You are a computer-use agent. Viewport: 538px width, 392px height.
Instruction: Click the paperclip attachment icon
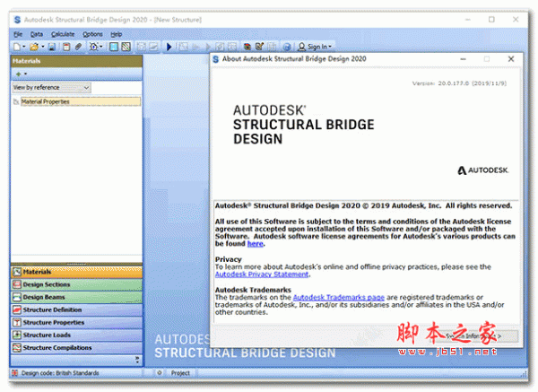[x=78, y=47]
